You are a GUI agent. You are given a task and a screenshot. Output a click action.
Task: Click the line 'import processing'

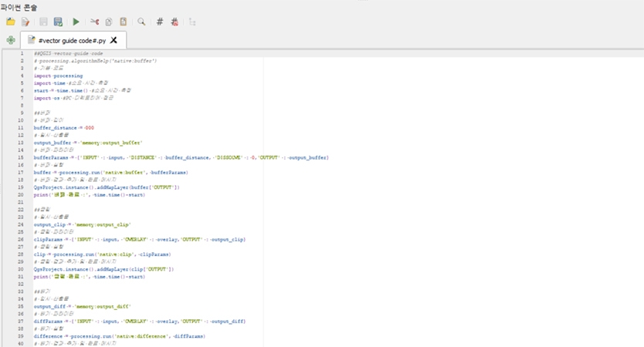pos(58,76)
